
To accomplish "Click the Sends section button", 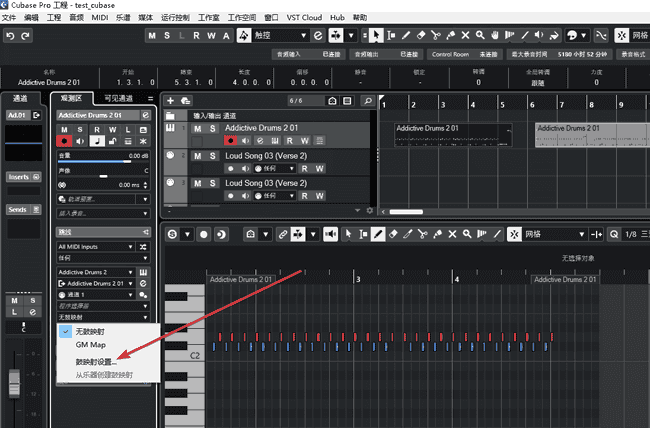I will (x=24, y=210).
